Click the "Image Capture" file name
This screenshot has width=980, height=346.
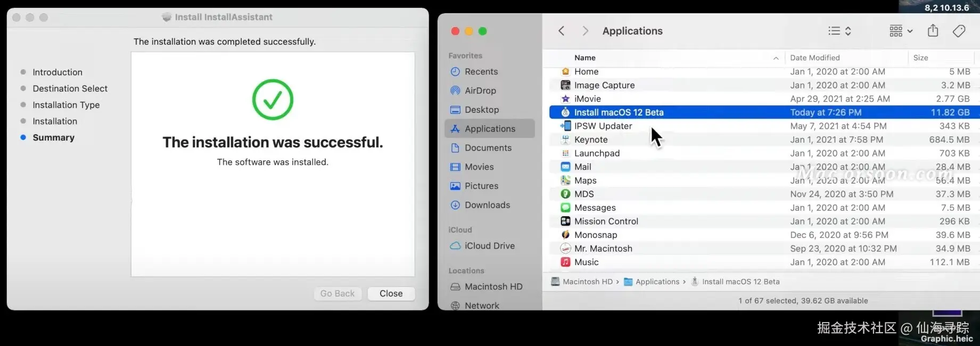(x=604, y=85)
